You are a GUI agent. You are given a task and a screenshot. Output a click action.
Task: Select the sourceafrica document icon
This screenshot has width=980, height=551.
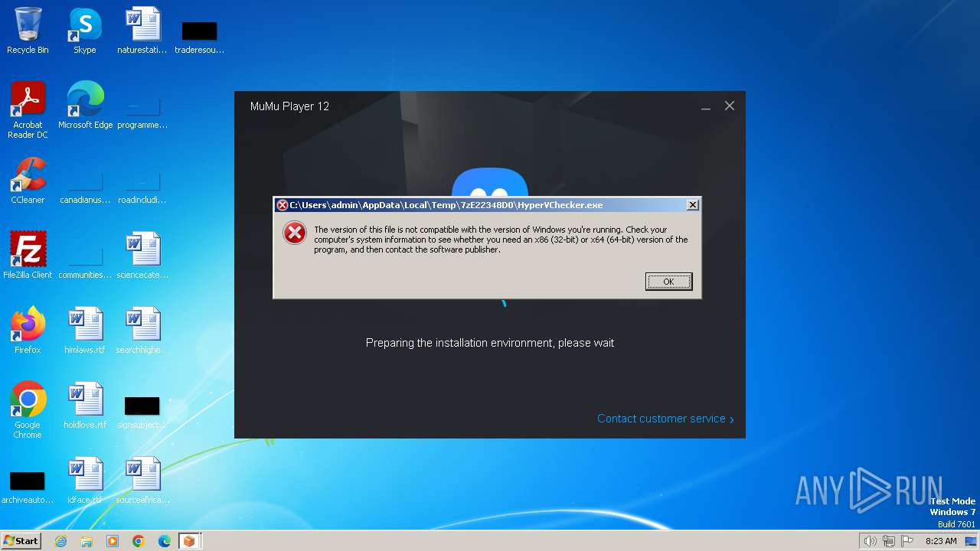coord(142,481)
